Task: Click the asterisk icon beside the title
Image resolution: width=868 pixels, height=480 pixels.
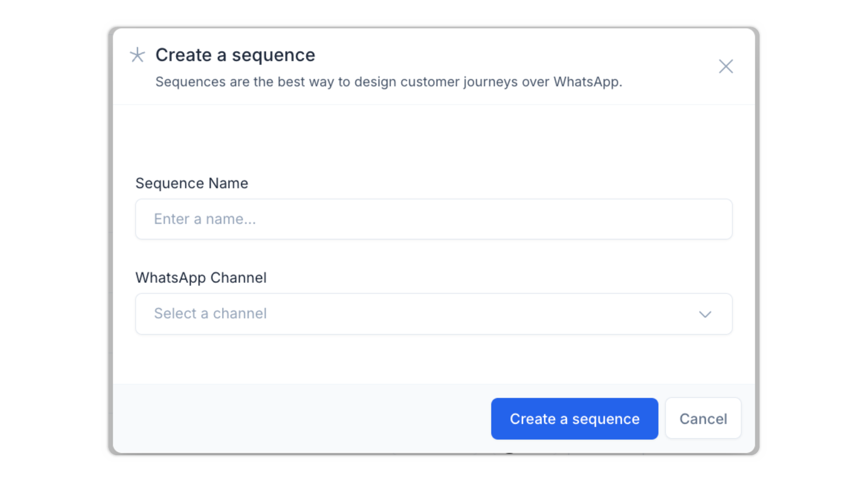Action: (x=137, y=55)
